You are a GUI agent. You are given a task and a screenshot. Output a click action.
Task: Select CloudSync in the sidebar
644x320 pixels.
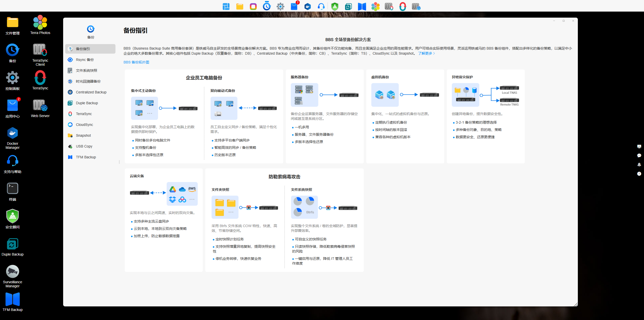tap(90, 125)
